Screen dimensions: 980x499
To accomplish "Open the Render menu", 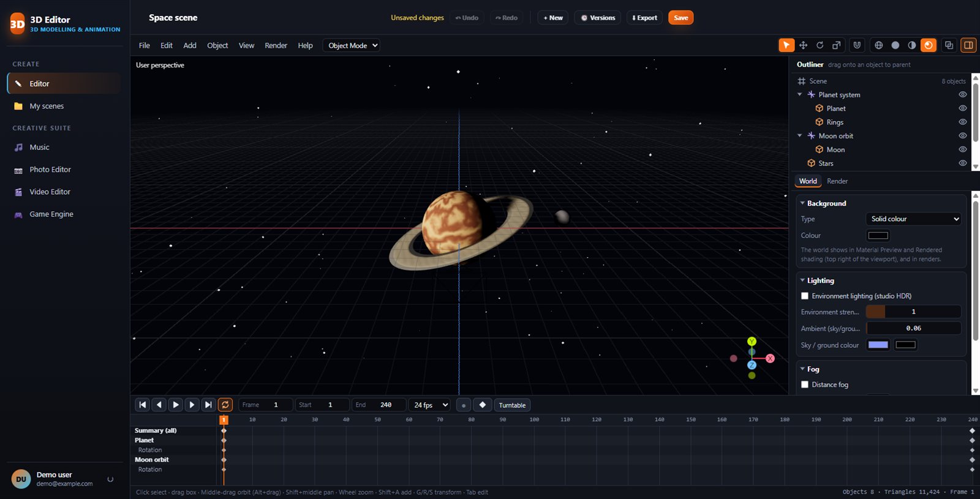I will [276, 45].
